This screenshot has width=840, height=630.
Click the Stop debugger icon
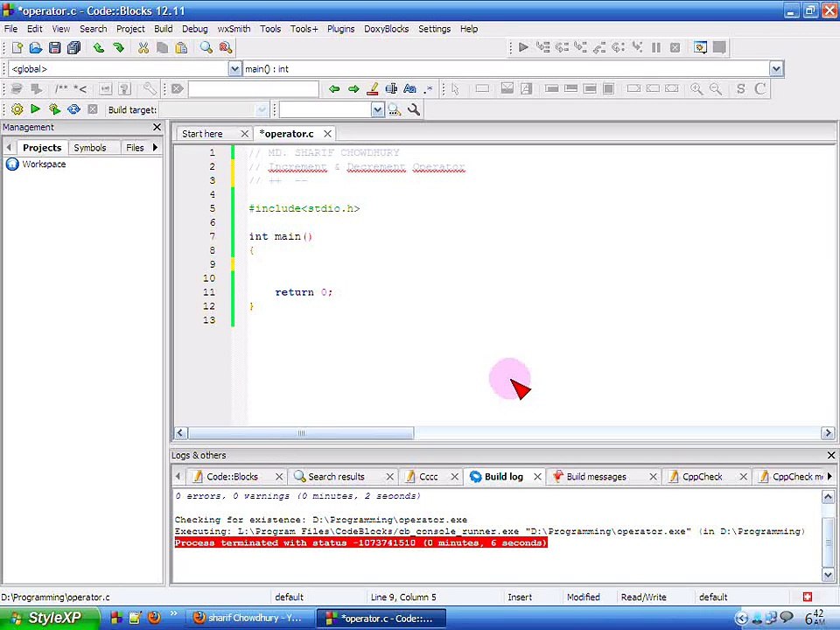point(675,47)
